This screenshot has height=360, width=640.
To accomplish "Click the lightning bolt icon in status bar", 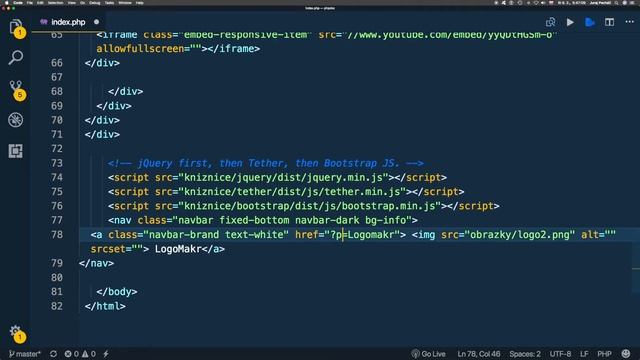I will [x=106, y=354].
